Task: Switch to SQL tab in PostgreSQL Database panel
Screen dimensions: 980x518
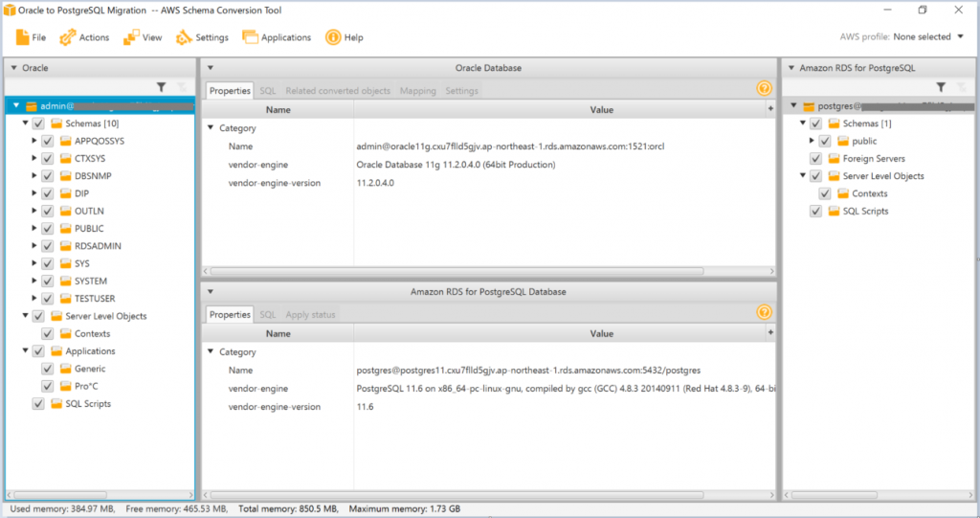Action: click(268, 315)
